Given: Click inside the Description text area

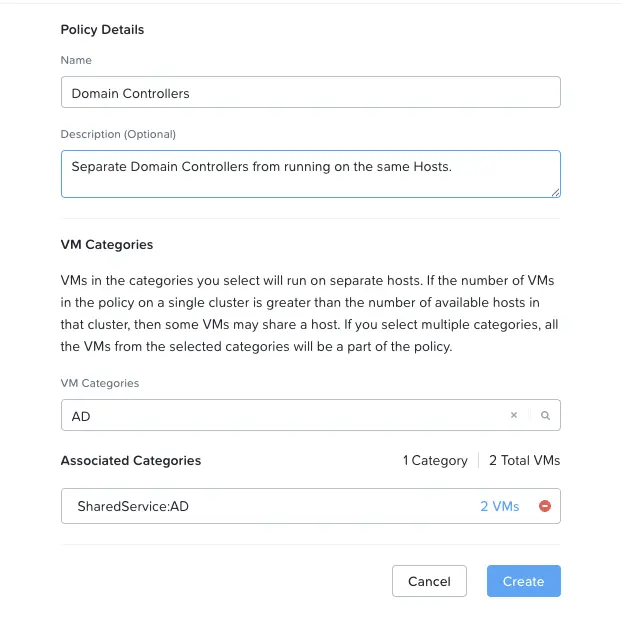Looking at the screenshot, I should pyautogui.click(x=311, y=174).
